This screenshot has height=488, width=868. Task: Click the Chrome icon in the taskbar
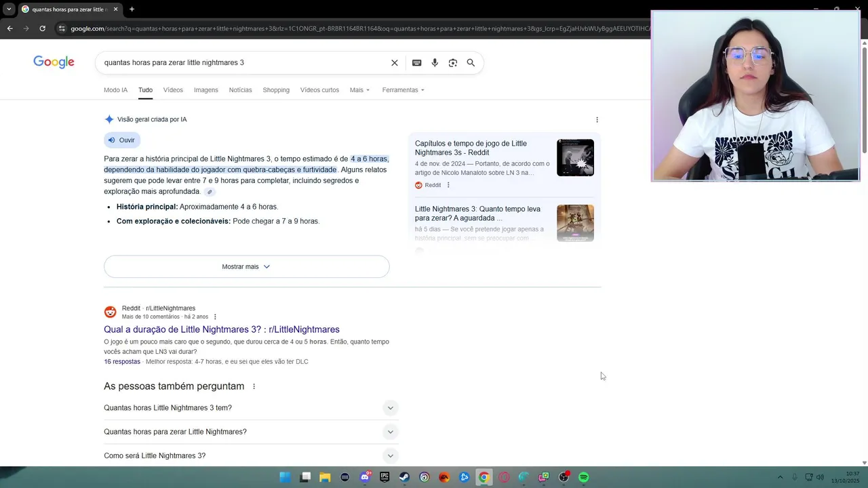[484, 477]
